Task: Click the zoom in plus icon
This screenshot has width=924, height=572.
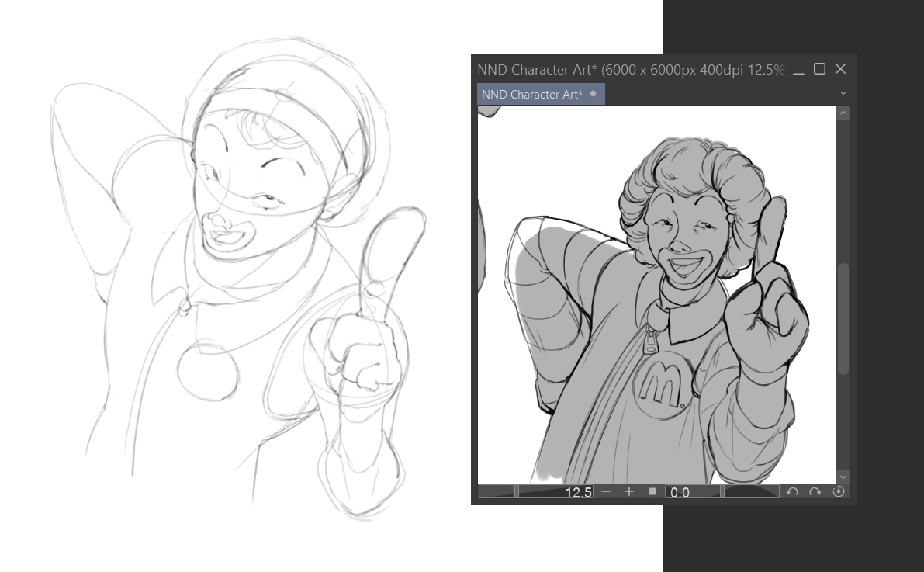Action: [629, 492]
